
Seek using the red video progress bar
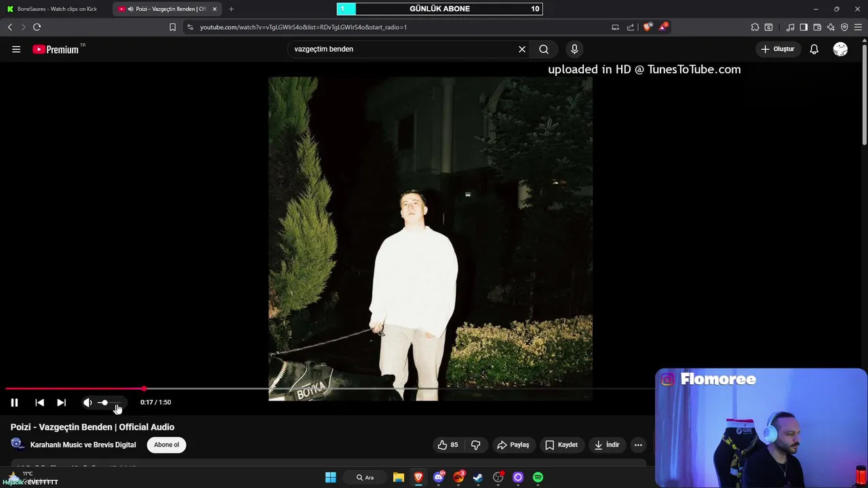pos(75,389)
